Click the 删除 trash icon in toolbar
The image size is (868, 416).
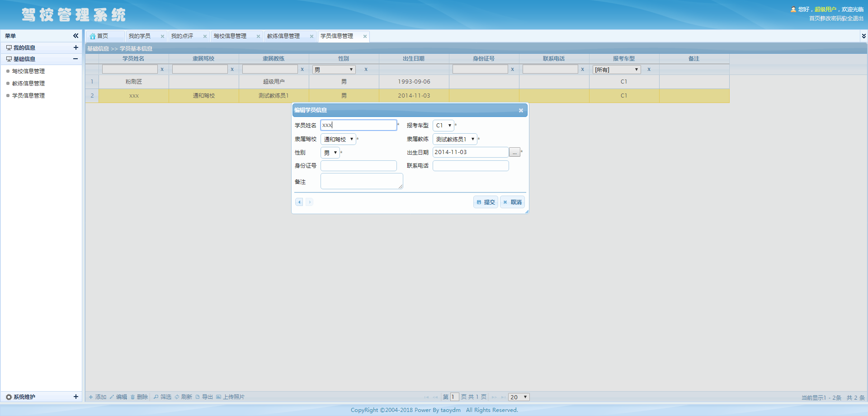click(133, 397)
